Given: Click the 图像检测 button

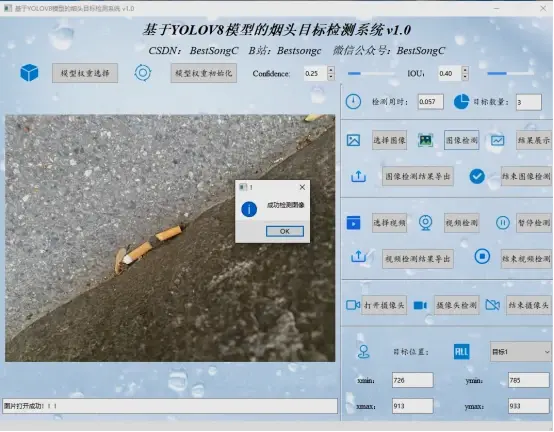Looking at the screenshot, I should pos(461,140).
